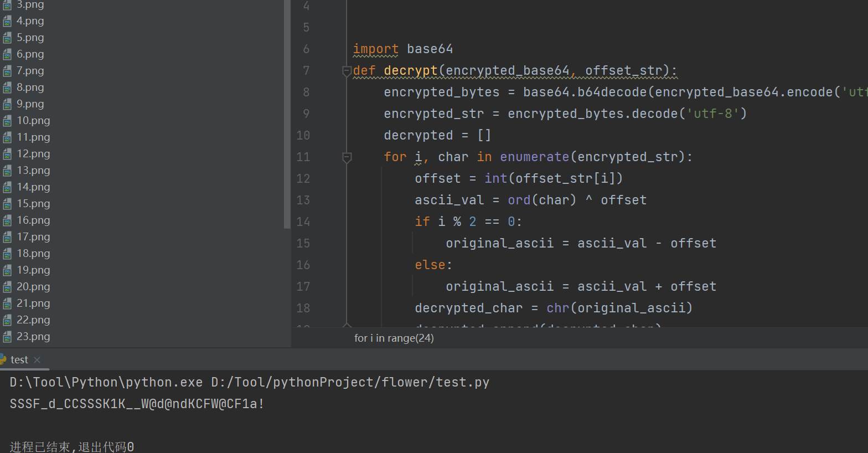
Task: Click project tree vertical scrollbar
Action: 287,114
